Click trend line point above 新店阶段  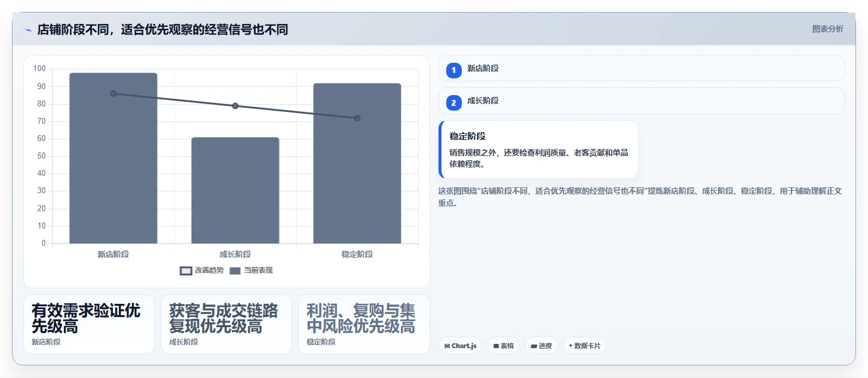point(113,93)
